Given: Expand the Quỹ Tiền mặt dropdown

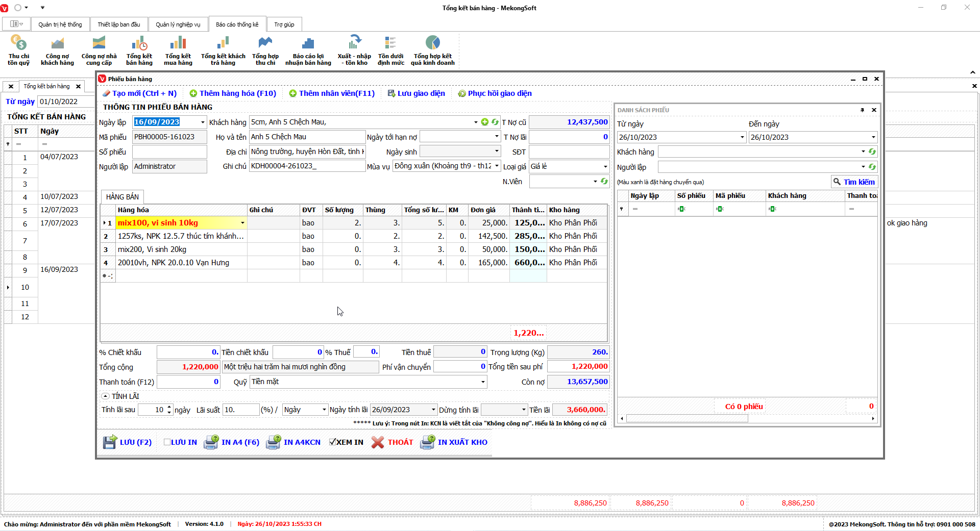Looking at the screenshot, I should pos(483,382).
